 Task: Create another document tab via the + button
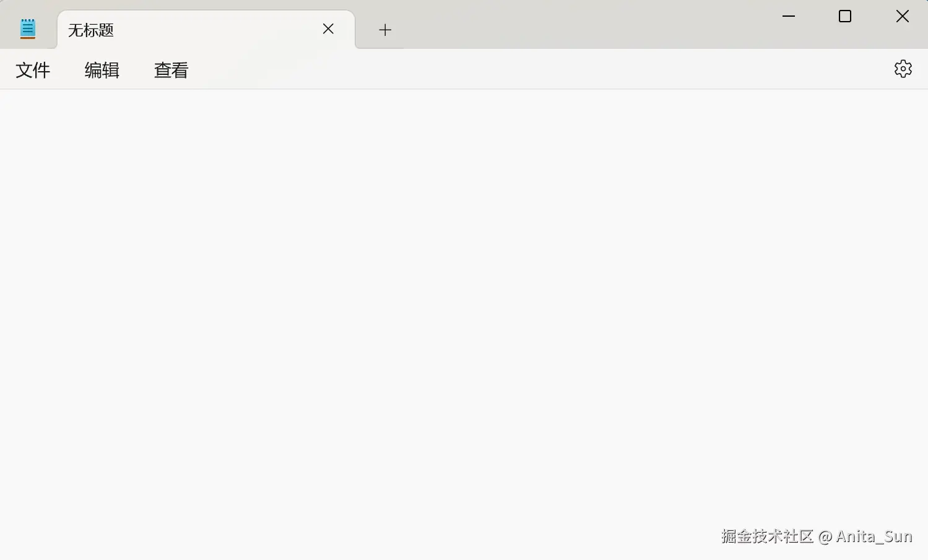385,30
